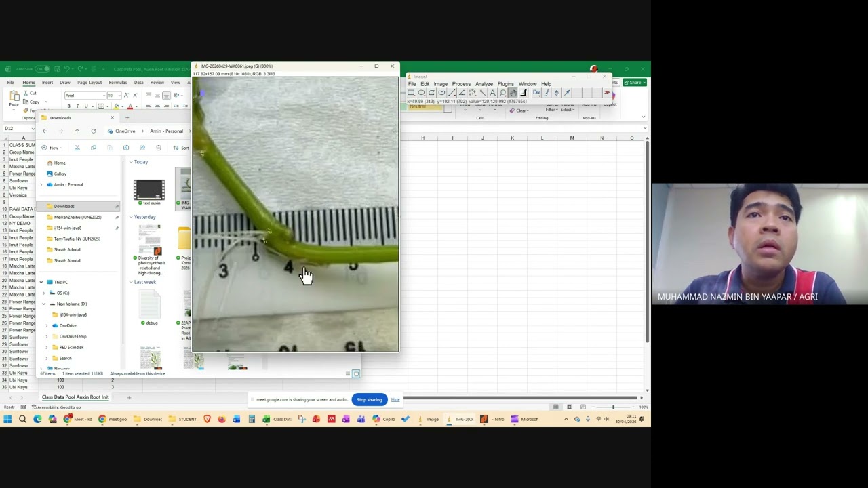
Task: Open the test auxin video thumbnail
Action: tap(149, 190)
